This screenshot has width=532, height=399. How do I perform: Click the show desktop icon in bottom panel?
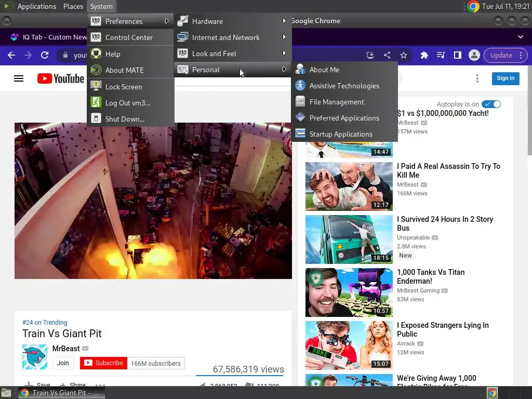6,393
